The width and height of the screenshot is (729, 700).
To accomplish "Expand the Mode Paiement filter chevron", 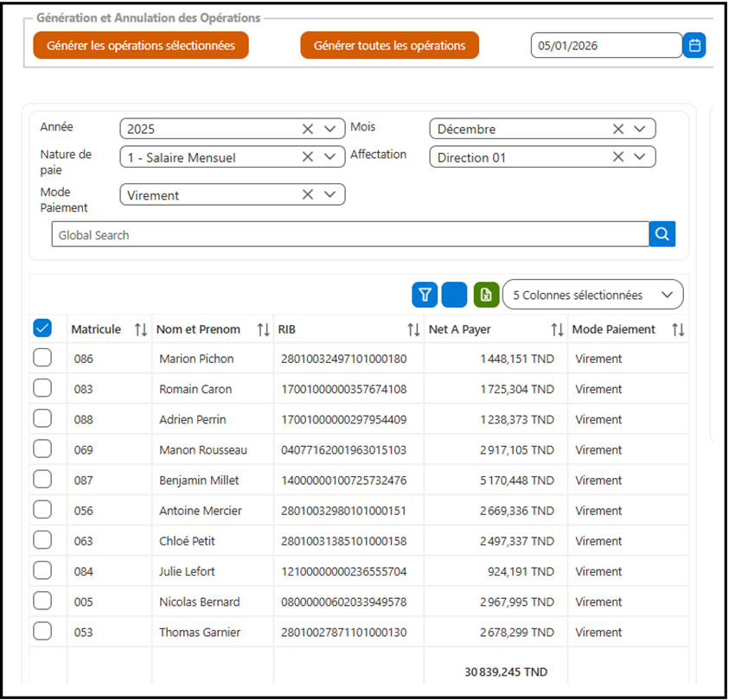I will [330, 194].
